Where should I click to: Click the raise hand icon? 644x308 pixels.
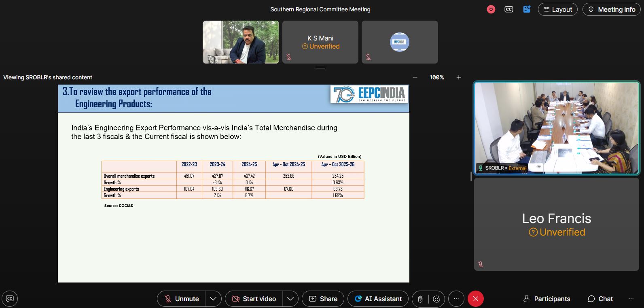tap(420, 299)
